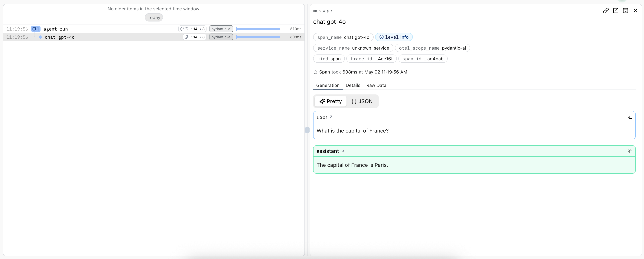This screenshot has width=644, height=259.
Task: Switch to the Details tab
Action: tap(353, 85)
